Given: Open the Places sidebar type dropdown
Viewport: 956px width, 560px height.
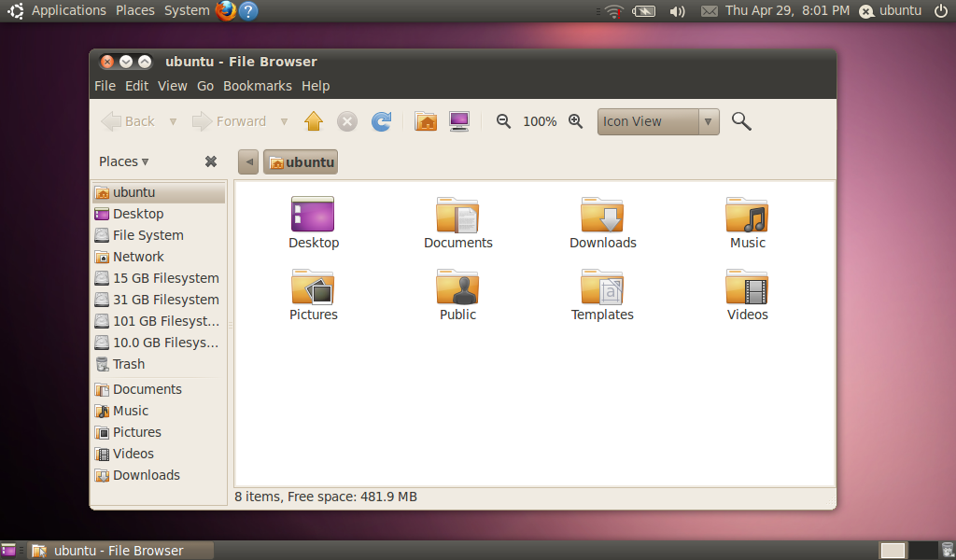Looking at the screenshot, I should [x=124, y=161].
